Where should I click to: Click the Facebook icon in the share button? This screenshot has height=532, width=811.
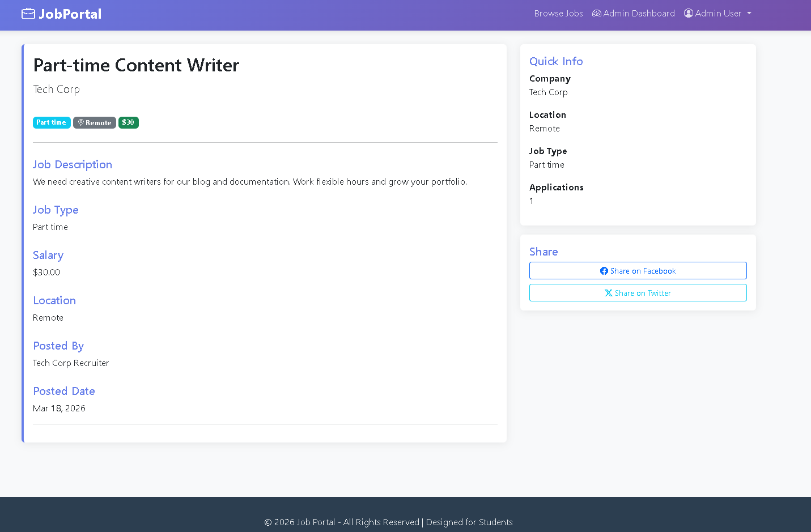coord(604,271)
